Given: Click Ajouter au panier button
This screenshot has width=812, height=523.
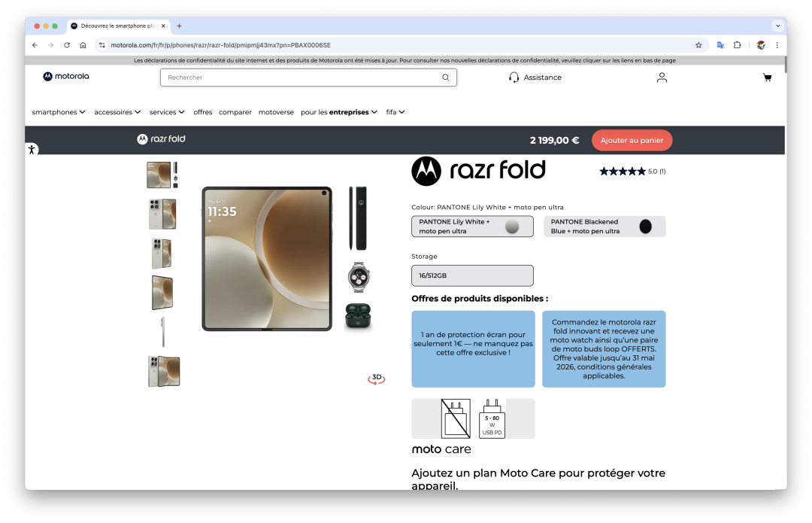Looking at the screenshot, I should pos(632,141).
